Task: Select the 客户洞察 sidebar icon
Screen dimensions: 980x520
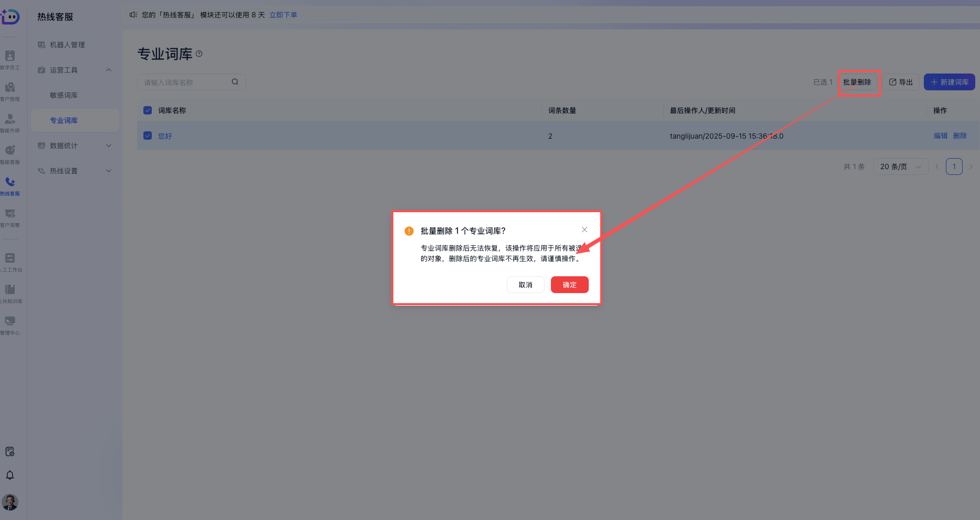Action: pos(10,214)
